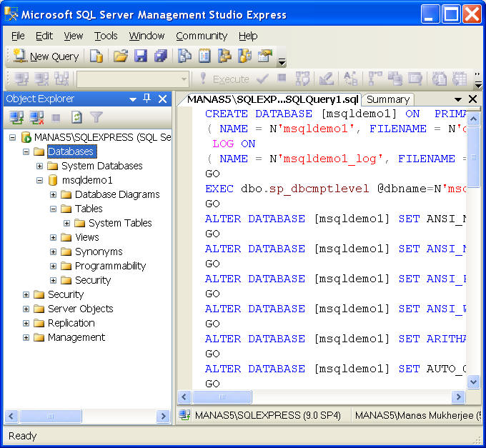
Task: Open the File menu
Action: (18, 36)
